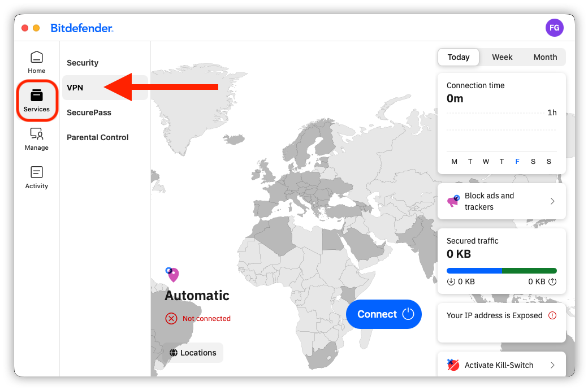This screenshot has height=390, width=588.
Task: Expand Block ads and trackers chevron
Action: (552, 201)
